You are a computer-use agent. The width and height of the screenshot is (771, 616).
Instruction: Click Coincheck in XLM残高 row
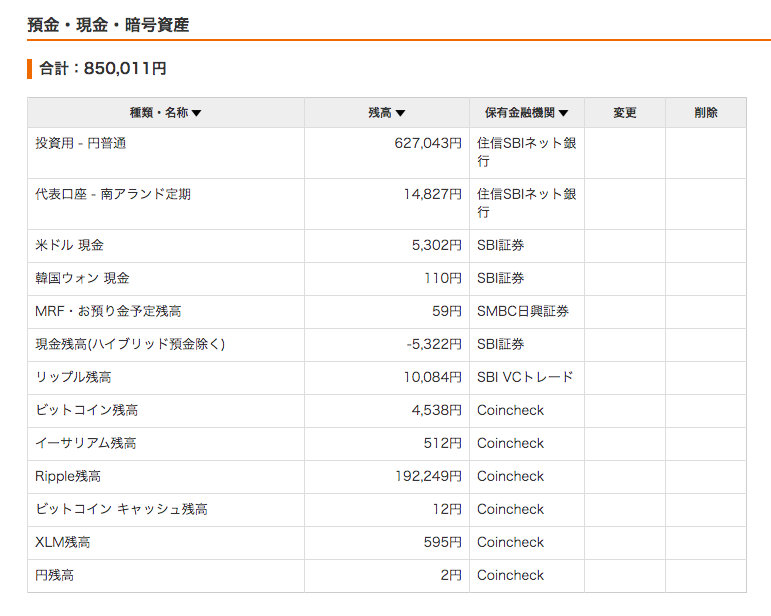pos(510,542)
